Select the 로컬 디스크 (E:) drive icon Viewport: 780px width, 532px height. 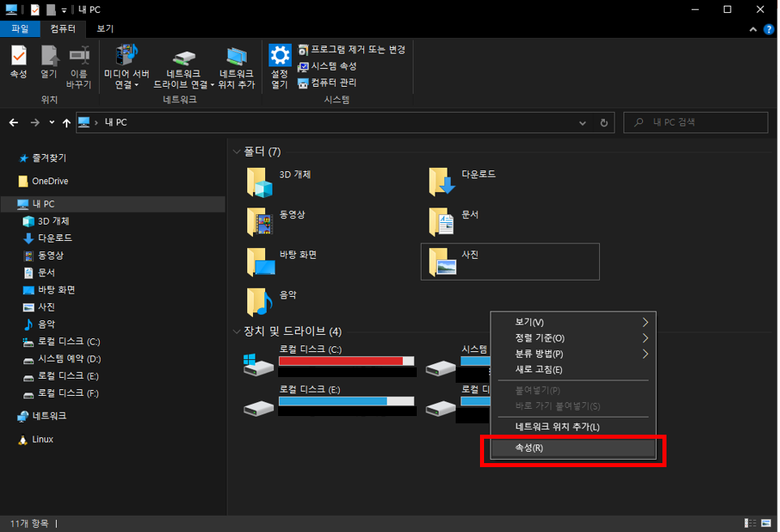[x=258, y=408]
